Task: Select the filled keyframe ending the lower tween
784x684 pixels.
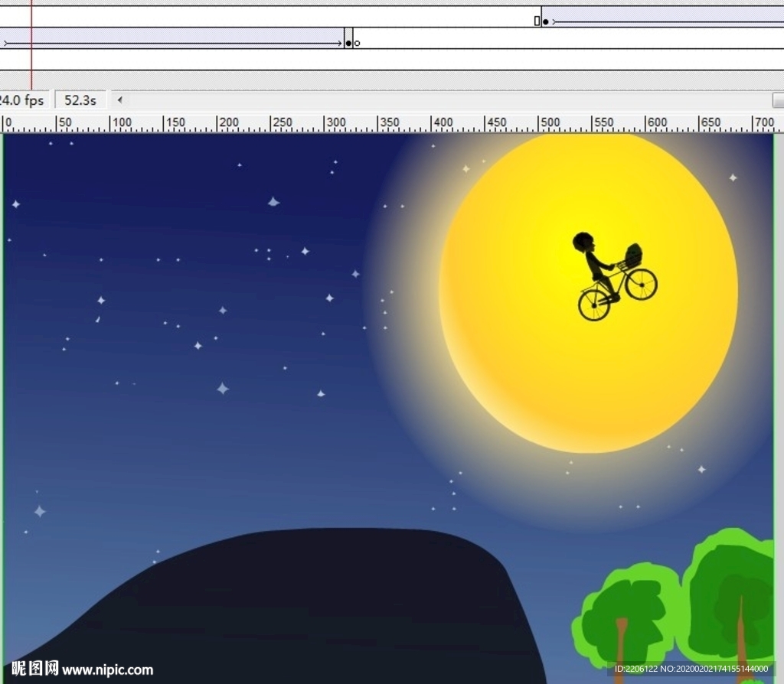Action: pyautogui.click(x=348, y=44)
